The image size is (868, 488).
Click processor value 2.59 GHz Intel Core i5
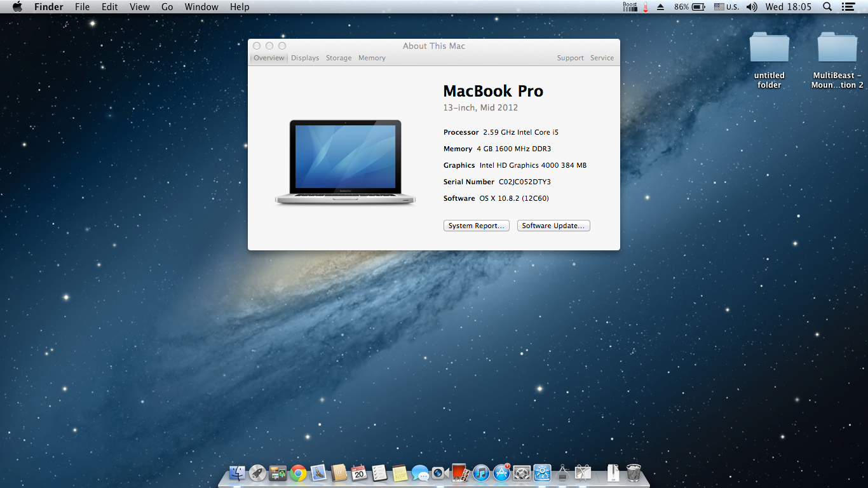click(x=521, y=132)
